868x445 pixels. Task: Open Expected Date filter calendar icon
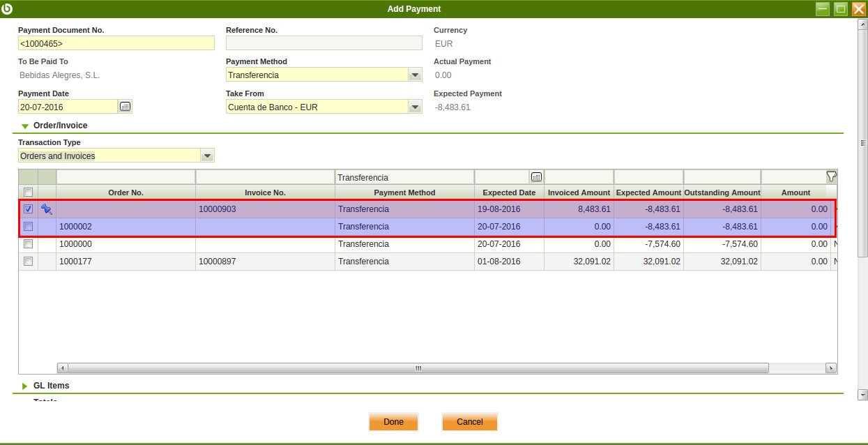click(535, 177)
